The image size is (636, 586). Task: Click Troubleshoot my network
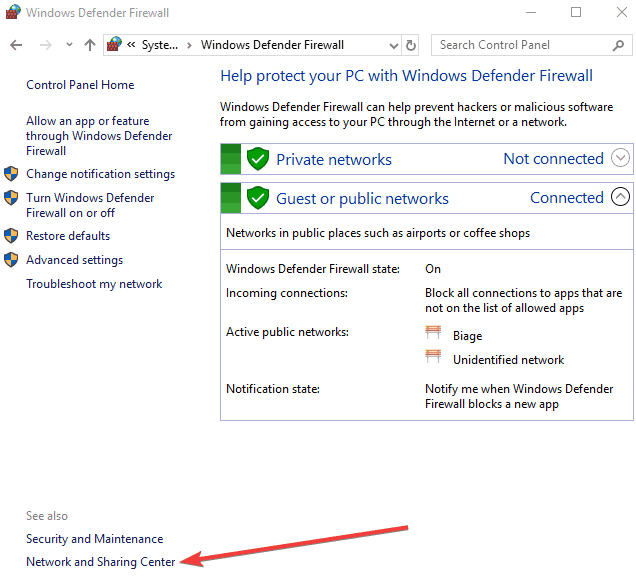tap(94, 284)
